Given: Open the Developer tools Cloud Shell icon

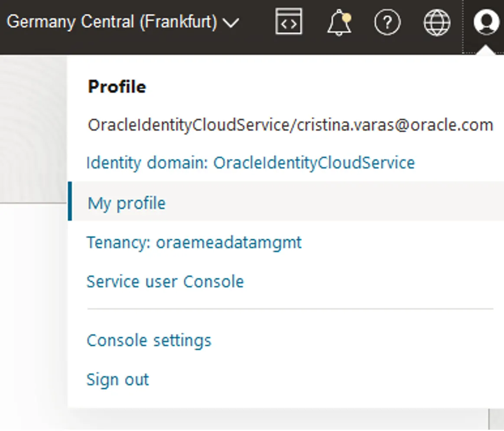Looking at the screenshot, I should click(x=289, y=22).
